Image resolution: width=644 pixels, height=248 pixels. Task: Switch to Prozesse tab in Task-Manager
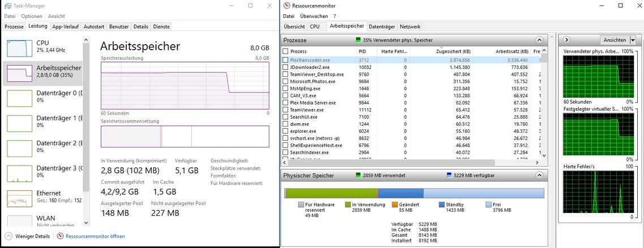point(14,27)
